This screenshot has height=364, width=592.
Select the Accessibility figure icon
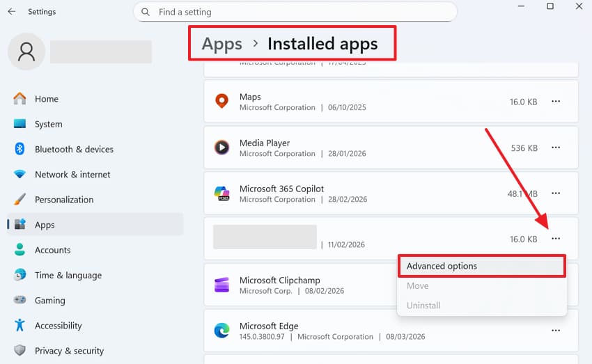20,325
